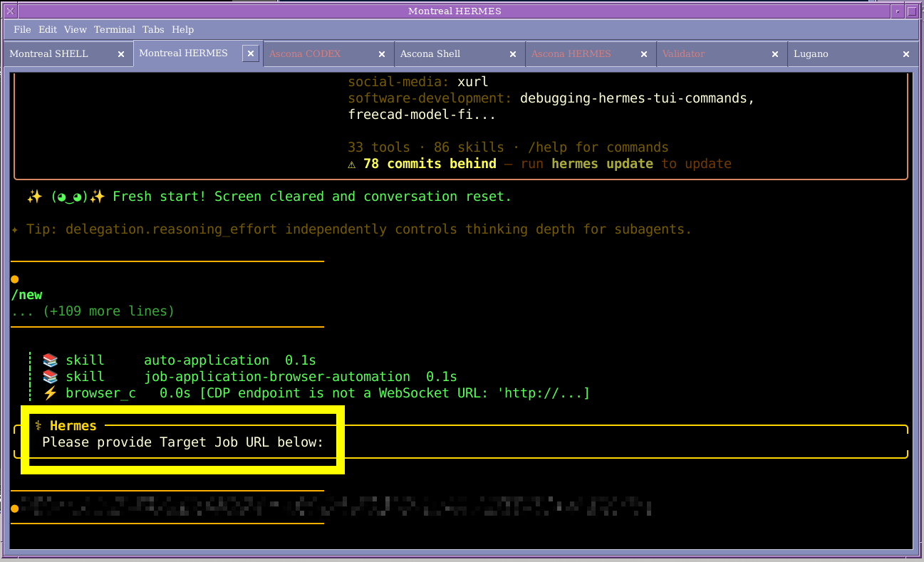Click the 'Hermes' response header
This screenshot has height=562, width=924.
[73, 426]
